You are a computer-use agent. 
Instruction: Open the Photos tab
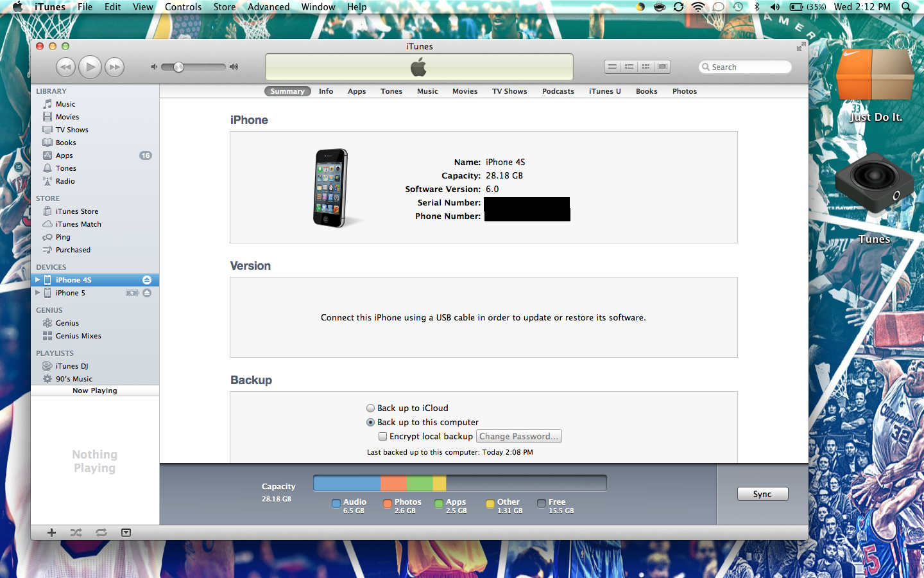(x=684, y=91)
